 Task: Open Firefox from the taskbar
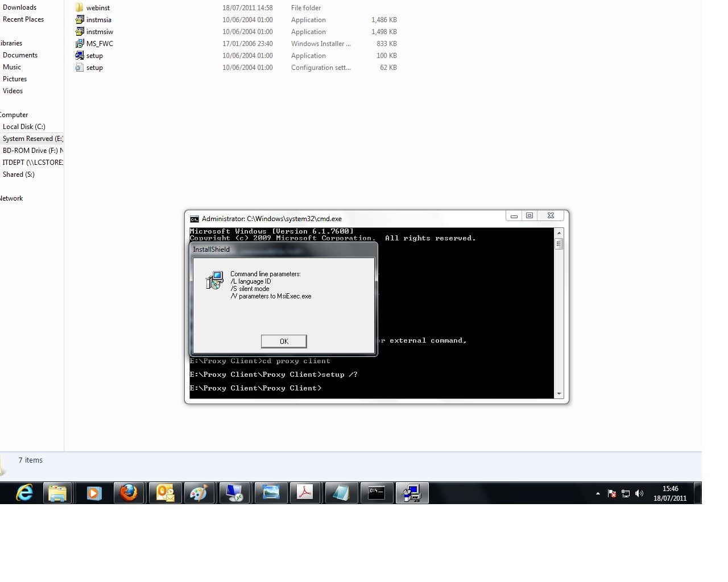click(129, 493)
